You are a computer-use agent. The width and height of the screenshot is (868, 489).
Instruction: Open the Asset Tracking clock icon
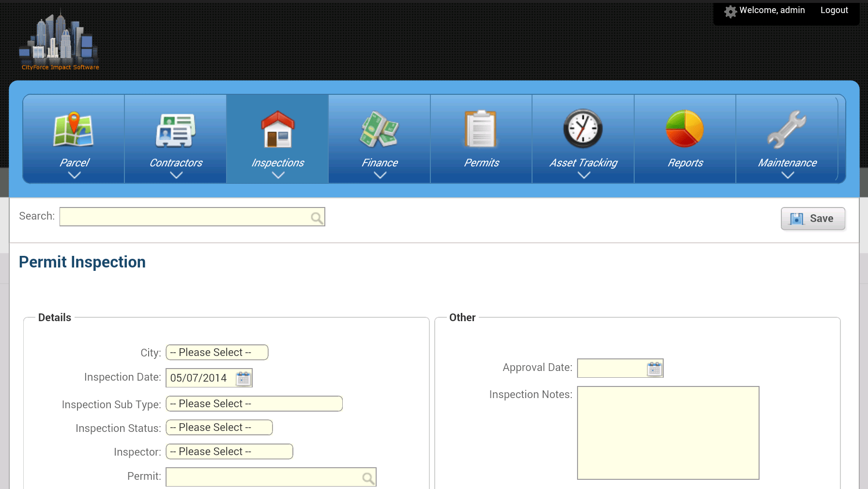tap(583, 129)
